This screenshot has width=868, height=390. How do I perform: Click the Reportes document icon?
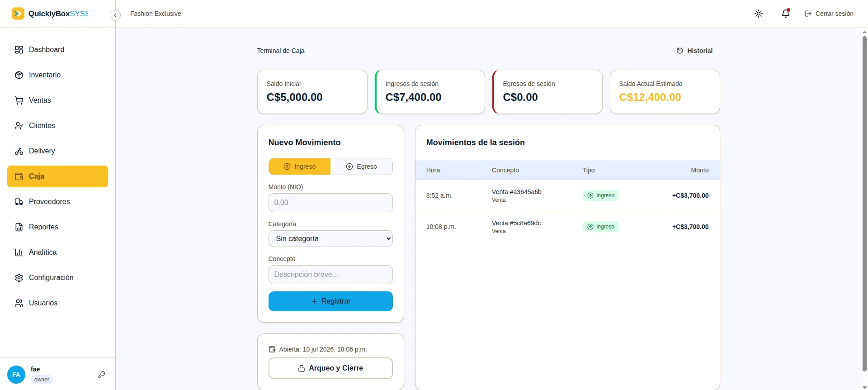coord(19,227)
